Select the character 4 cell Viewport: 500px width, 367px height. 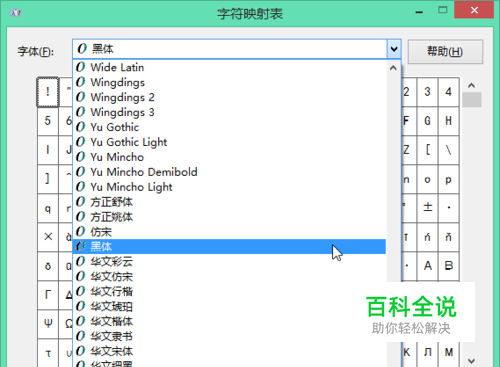[449, 92]
